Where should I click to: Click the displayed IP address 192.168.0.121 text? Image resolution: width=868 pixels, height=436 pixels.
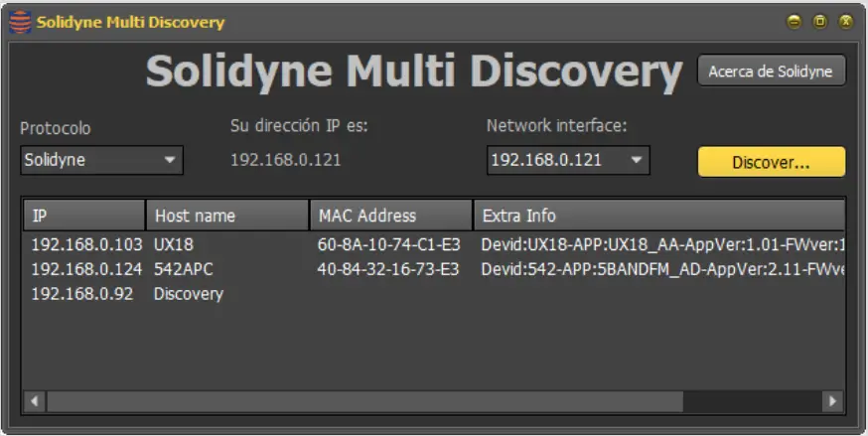(286, 160)
